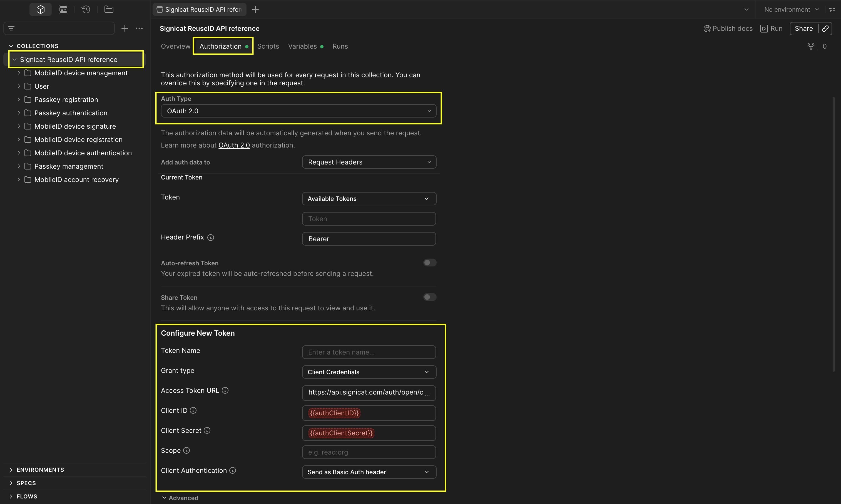Click the fork count icon
The height and width of the screenshot is (504, 841).
click(x=811, y=46)
